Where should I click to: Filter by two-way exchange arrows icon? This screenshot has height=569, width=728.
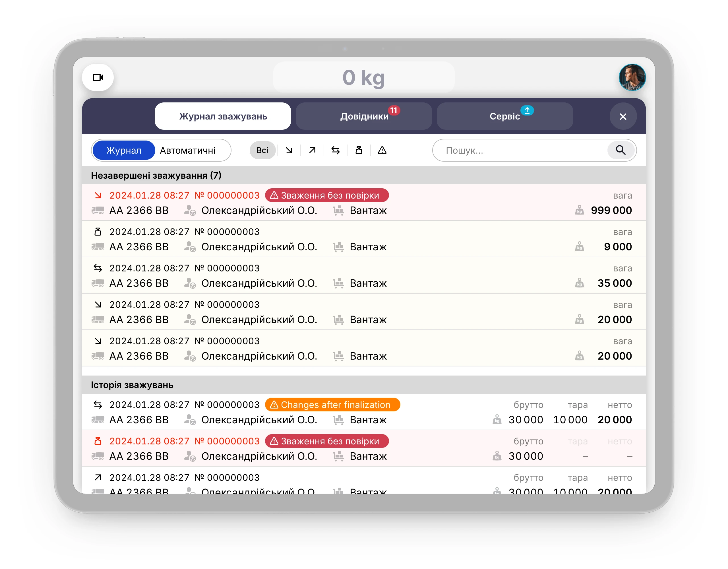(x=335, y=151)
